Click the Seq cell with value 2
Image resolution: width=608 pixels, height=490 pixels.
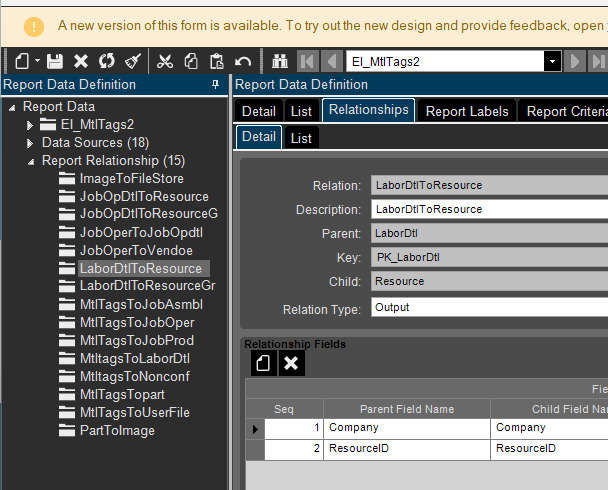[294, 450]
